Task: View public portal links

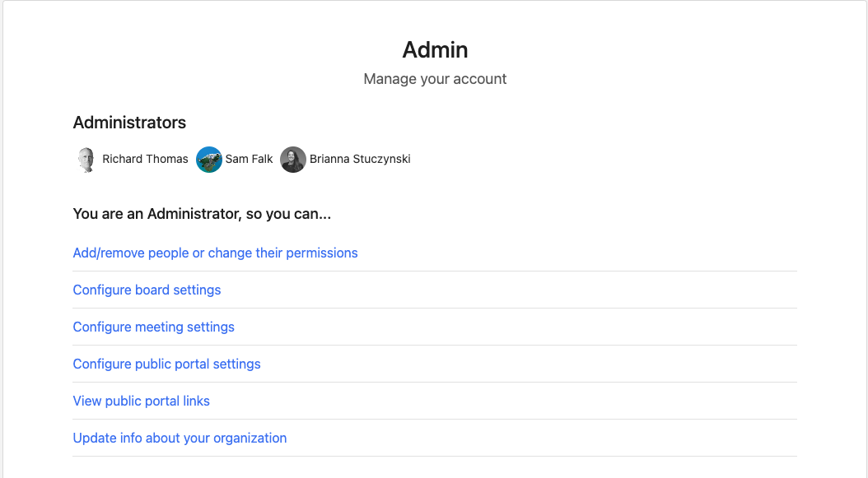Action: [141, 401]
